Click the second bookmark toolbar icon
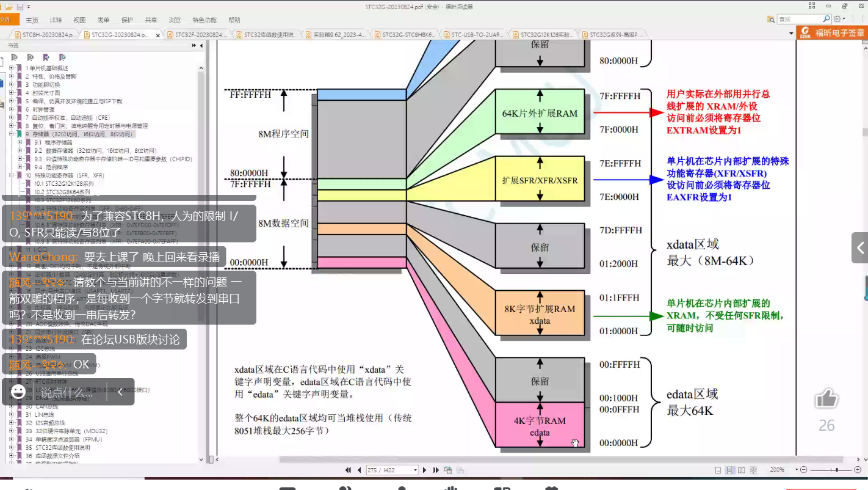868x490 pixels. click(30, 57)
